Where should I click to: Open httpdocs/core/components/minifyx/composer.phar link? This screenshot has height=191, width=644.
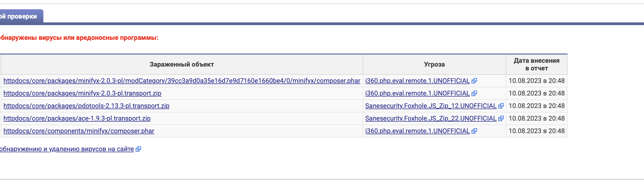point(79,131)
